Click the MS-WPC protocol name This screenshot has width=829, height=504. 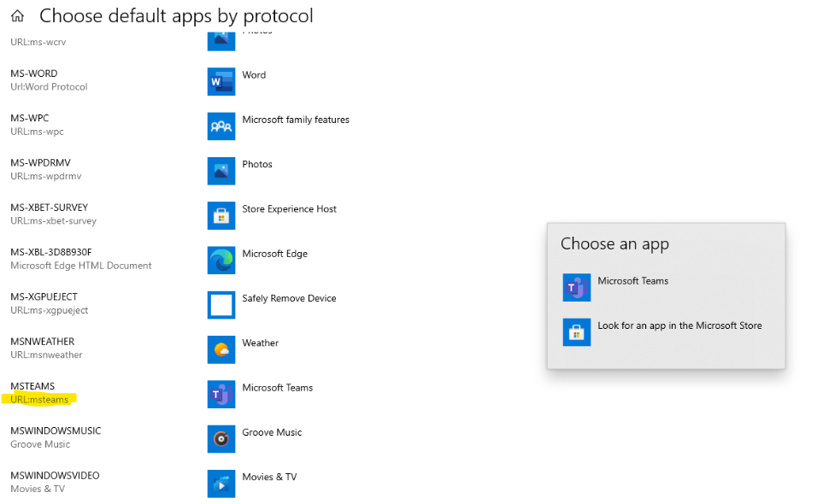(x=30, y=118)
